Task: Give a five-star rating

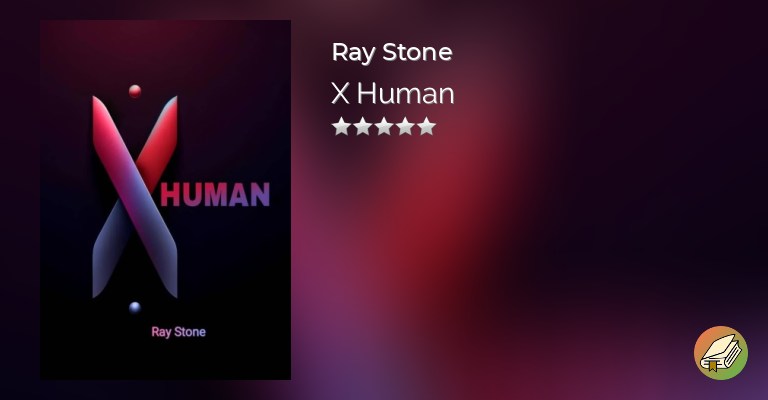Action: (427, 126)
